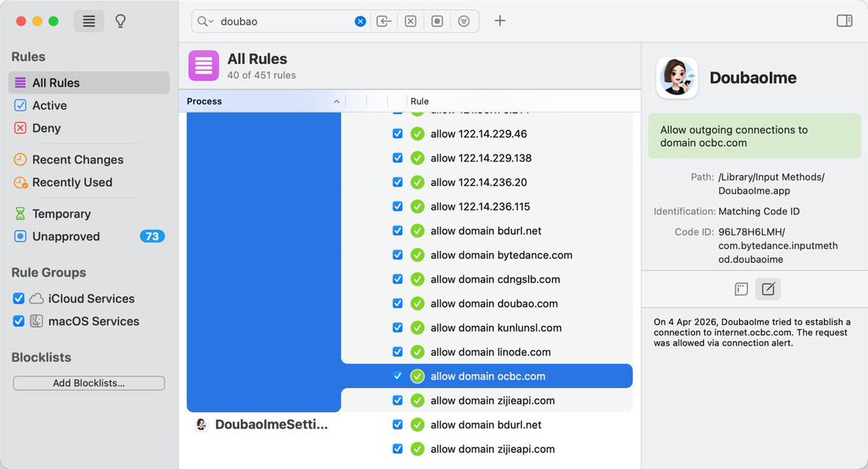The height and width of the screenshot is (469, 868).
Task: Uncheck the allow domain doubao.com rule
Action: [x=397, y=303]
